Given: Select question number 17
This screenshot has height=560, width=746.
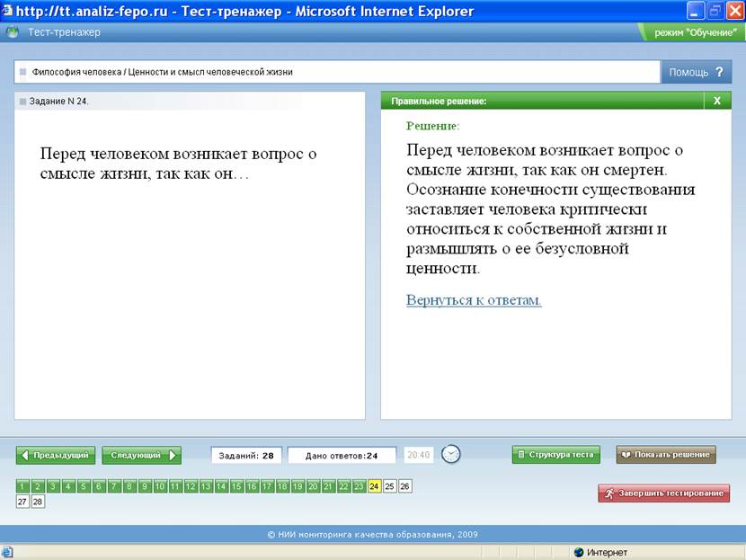Looking at the screenshot, I should (267, 486).
